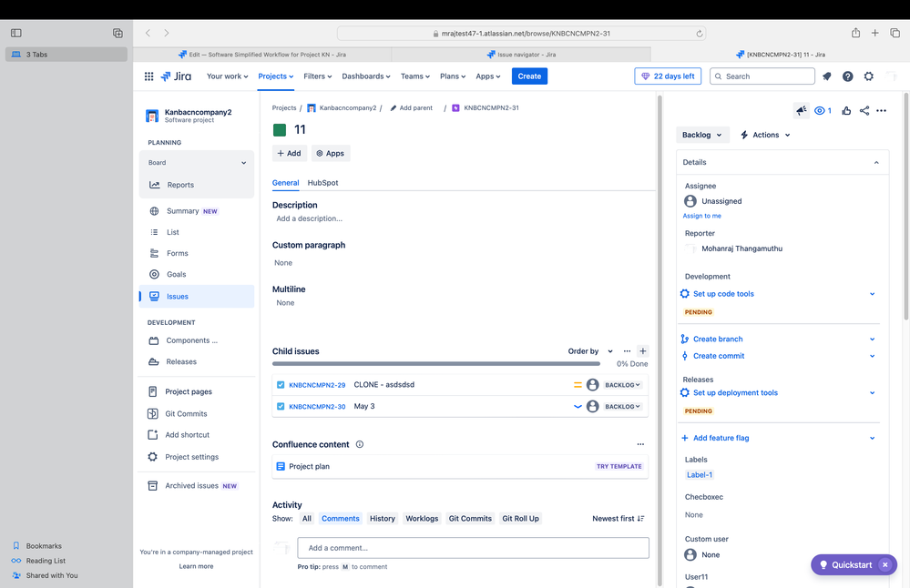Toggle sidebar in Safari toolbar
Image resolution: width=910 pixels, height=588 pixels.
(16, 33)
